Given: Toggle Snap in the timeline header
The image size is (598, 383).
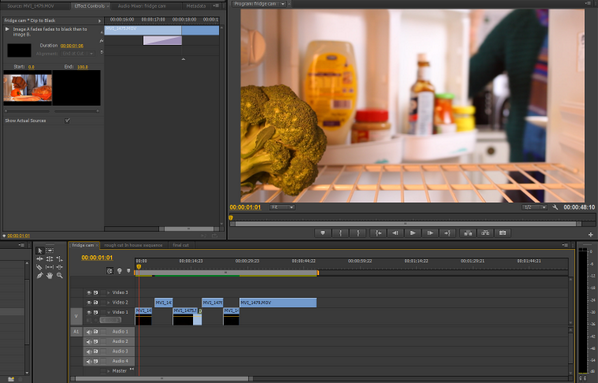Looking at the screenshot, I should [x=110, y=271].
